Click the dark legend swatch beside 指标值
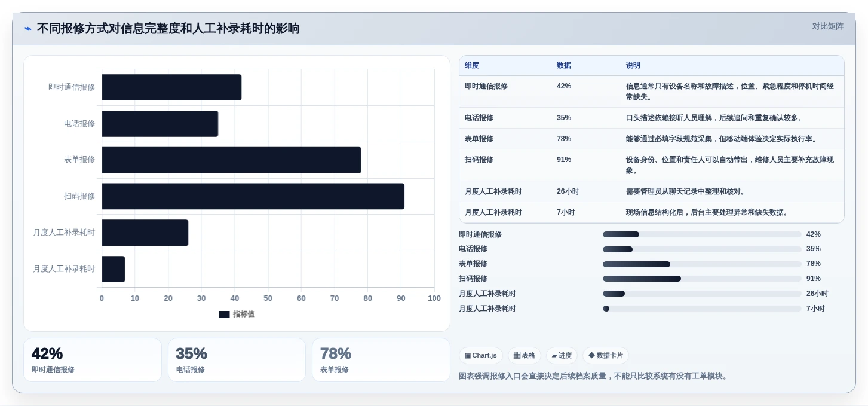This screenshot has height=406, width=868. (x=224, y=315)
